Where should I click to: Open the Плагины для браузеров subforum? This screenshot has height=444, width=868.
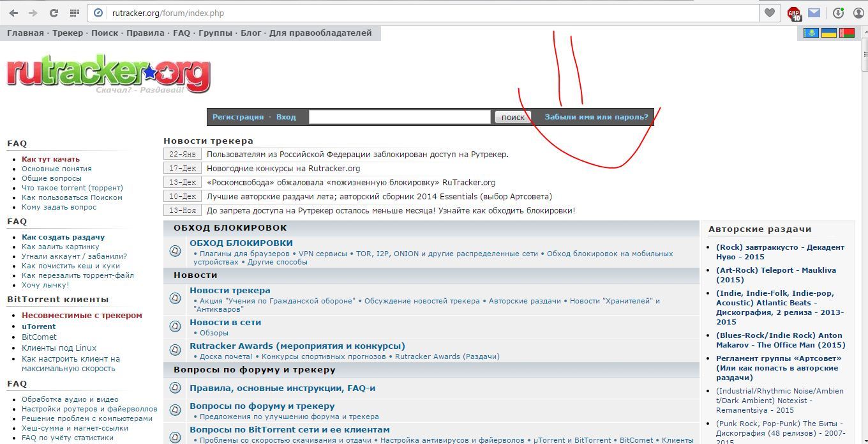(x=244, y=254)
